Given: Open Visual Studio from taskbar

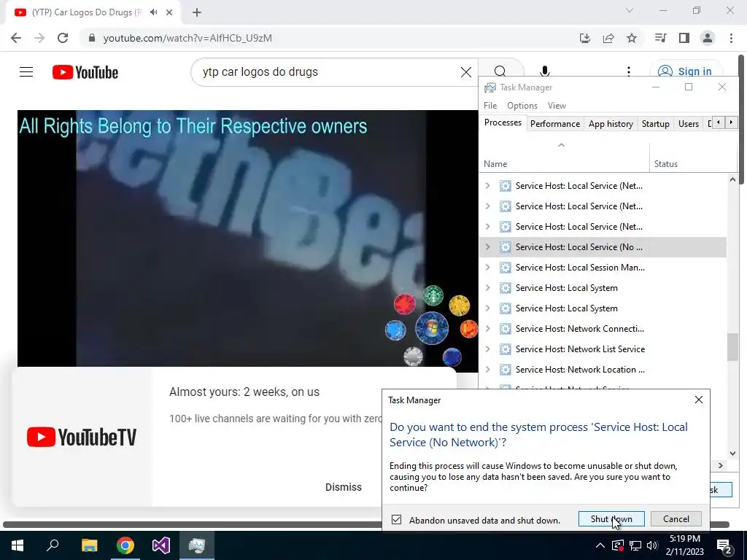Looking at the screenshot, I should [161, 545].
